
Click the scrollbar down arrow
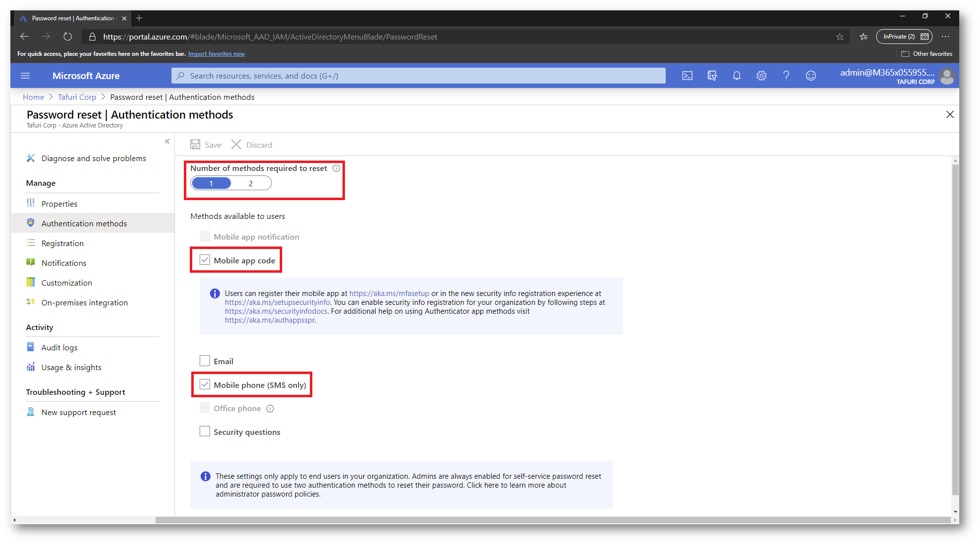tap(955, 512)
